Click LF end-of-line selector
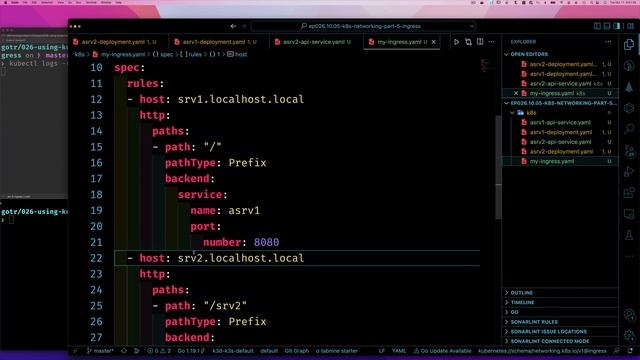Screen dimensions: 640x360 382,351
